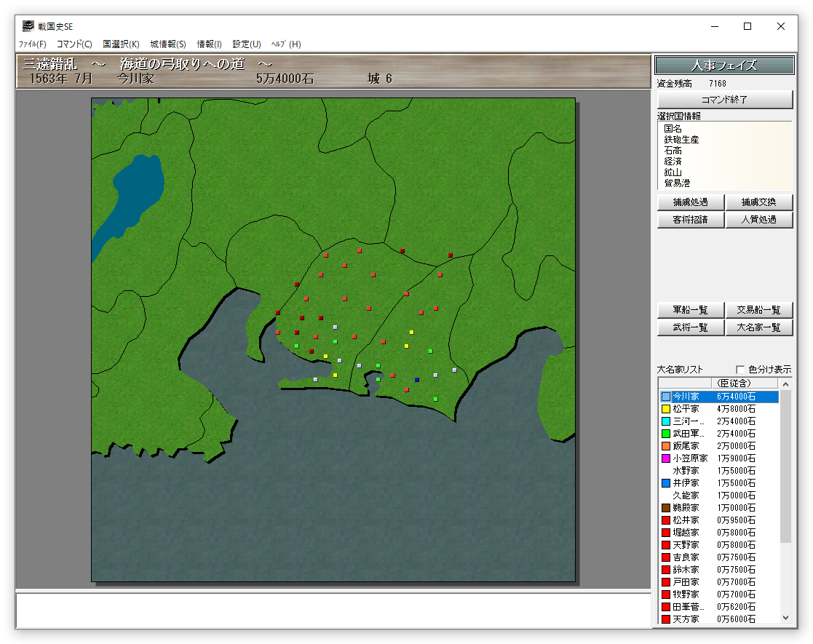Click the magenta swatch beside 小笠原家
The image size is (813, 644).
(x=665, y=458)
